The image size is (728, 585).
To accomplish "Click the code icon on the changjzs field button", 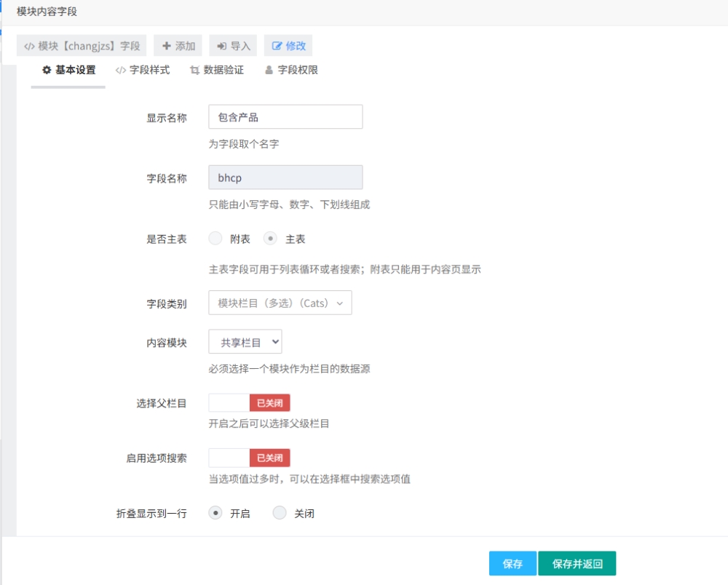I will [x=29, y=46].
